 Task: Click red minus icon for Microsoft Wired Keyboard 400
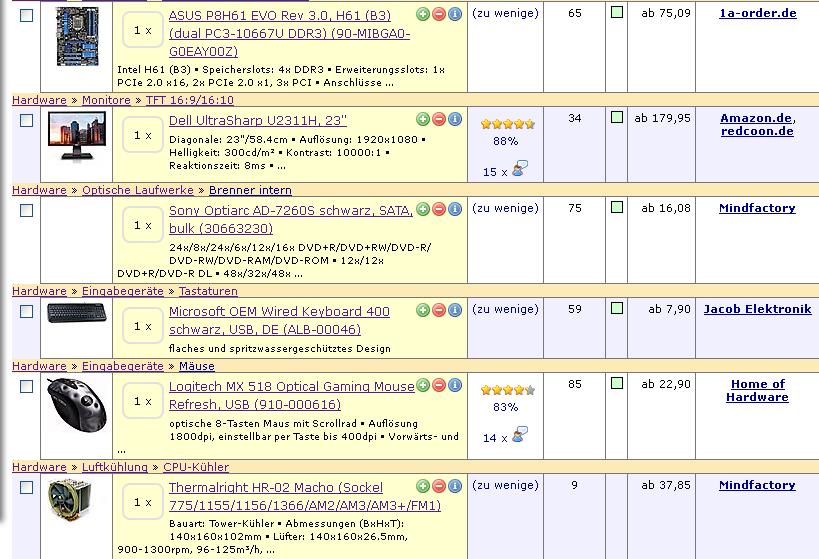[439, 310]
